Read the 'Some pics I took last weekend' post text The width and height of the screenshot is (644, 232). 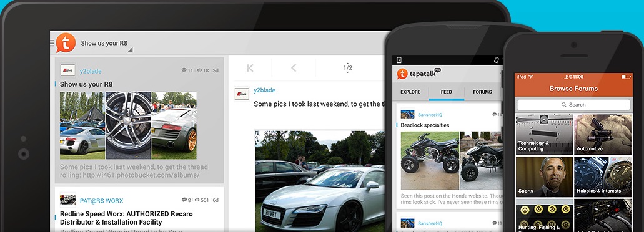point(319,104)
